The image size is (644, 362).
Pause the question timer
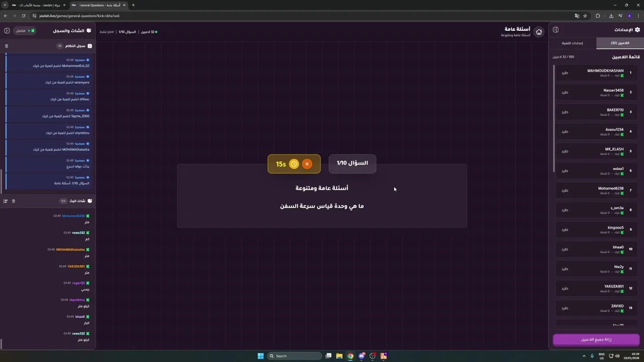307,164
